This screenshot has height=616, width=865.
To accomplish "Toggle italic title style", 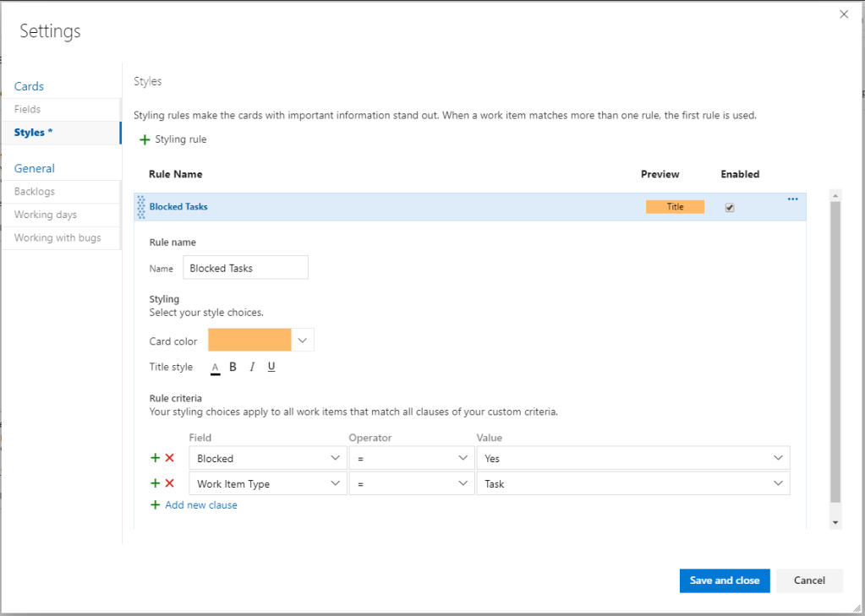I will 252,367.
